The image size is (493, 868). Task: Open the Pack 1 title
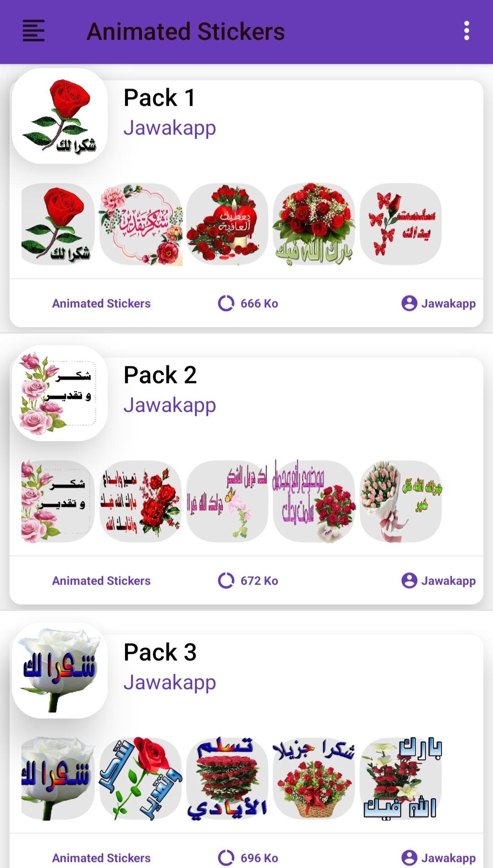tap(159, 98)
